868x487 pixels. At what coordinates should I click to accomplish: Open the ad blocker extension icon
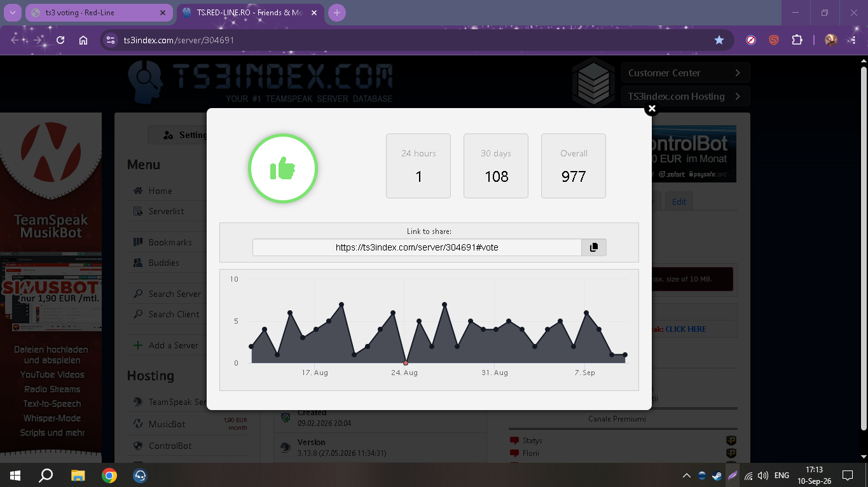pos(751,40)
